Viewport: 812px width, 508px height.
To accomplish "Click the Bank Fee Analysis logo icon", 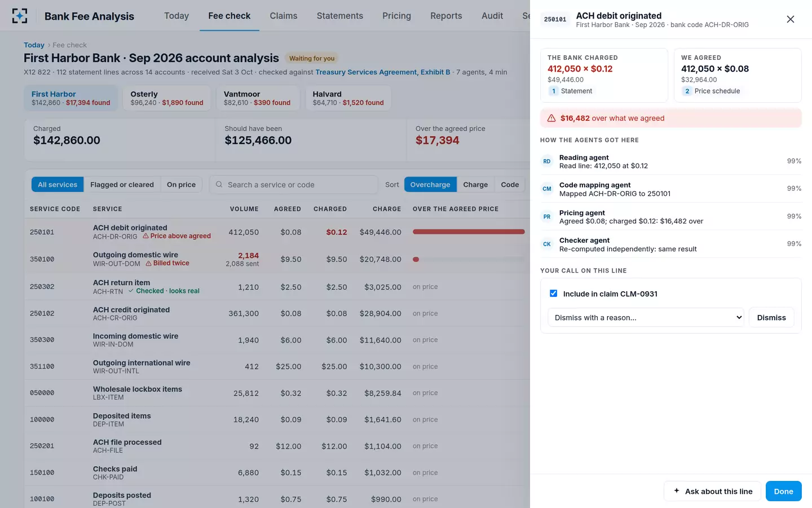I will (20, 16).
